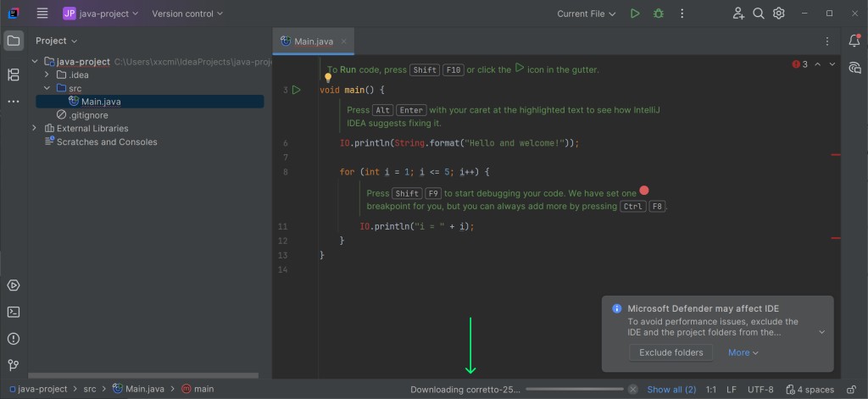868x399 pixels.
Task: Open IDE settings gear icon
Action: 779,14
